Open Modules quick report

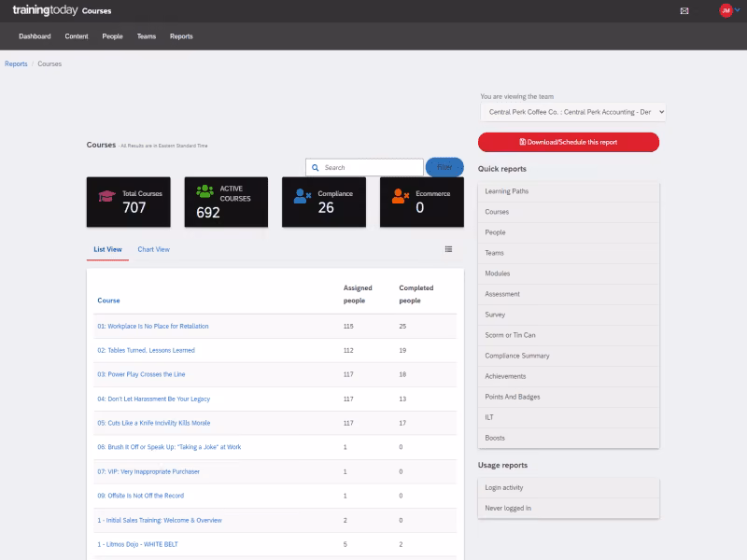569,273
